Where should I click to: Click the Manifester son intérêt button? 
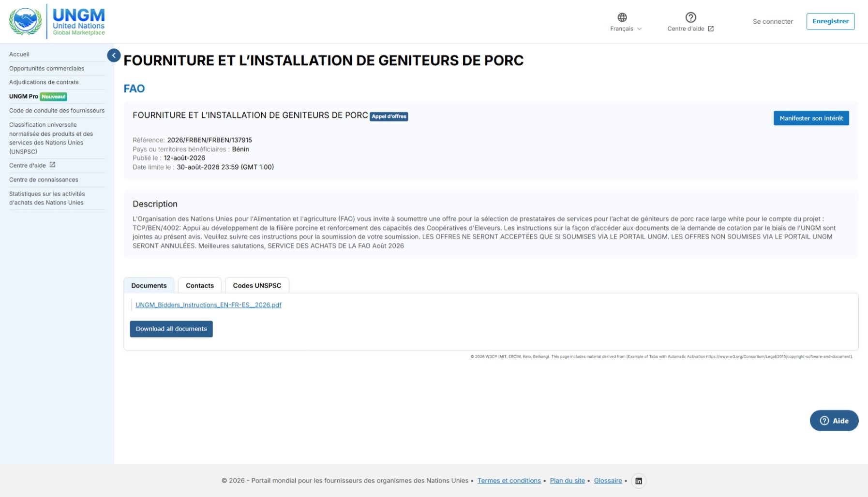pyautogui.click(x=811, y=118)
